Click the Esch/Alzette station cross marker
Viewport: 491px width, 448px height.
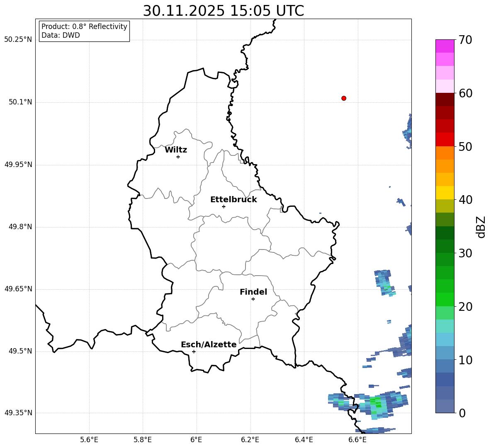[x=194, y=351]
